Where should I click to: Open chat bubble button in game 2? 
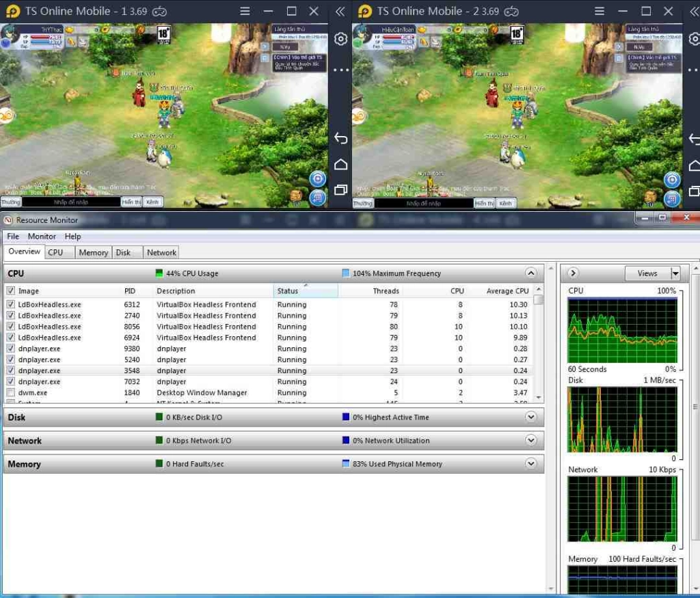[x=672, y=198]
